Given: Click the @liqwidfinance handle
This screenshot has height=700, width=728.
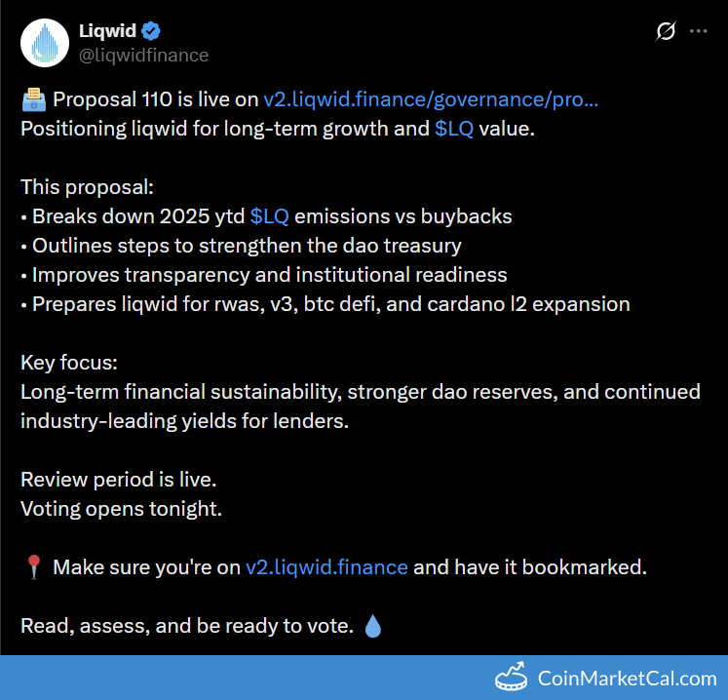Looking at the screenshot, I should click(x=143, y=55).
